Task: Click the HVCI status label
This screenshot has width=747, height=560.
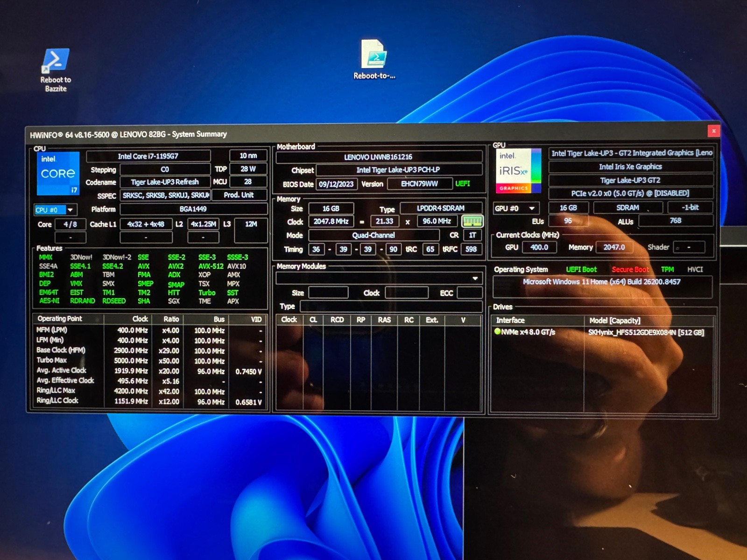Action: click(x=695, y=269)
